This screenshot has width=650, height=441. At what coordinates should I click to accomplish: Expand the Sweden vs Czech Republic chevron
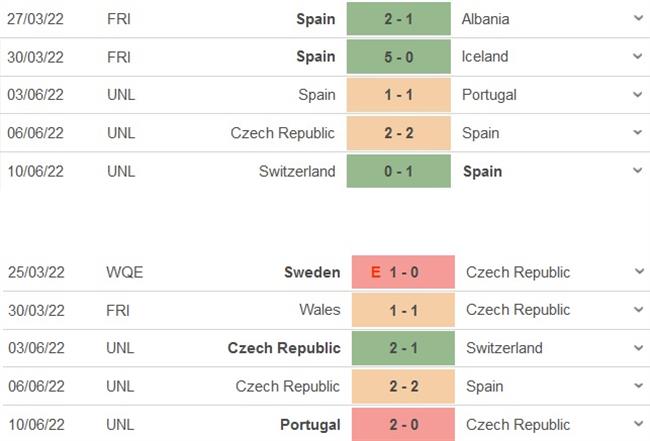(638, 272)
